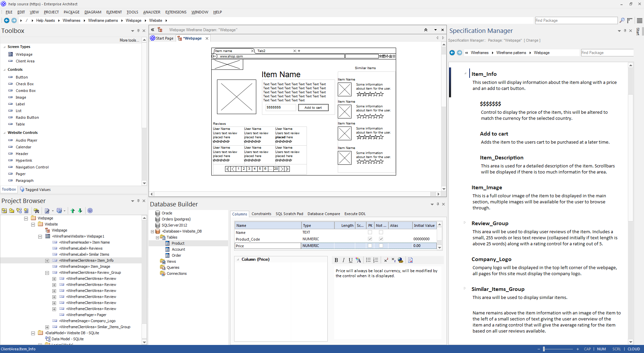Collapse the Website_DB database node

coord(152,232)
